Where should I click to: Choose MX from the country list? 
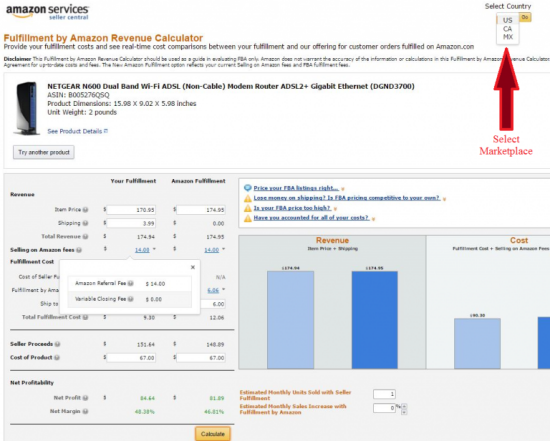pyautogui.click(x=508, y=37)
